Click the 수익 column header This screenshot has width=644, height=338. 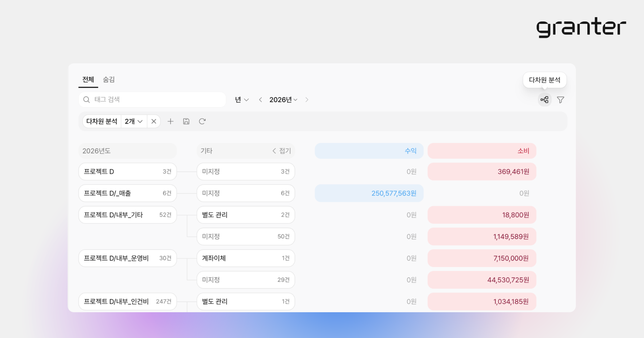click(369, 151)
